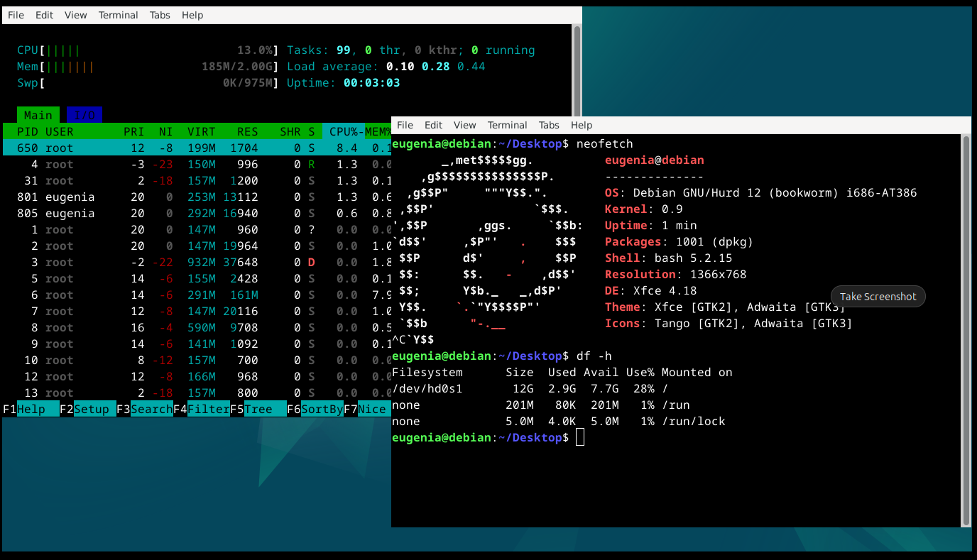This screenshot has height=560, width=977.
Task: Switch to htop's Main tab
Action: [38, 115]
